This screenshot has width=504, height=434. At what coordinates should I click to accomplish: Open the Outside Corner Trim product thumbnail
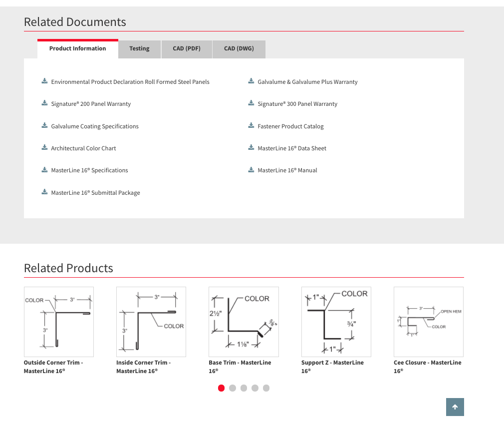coord(59,322)
